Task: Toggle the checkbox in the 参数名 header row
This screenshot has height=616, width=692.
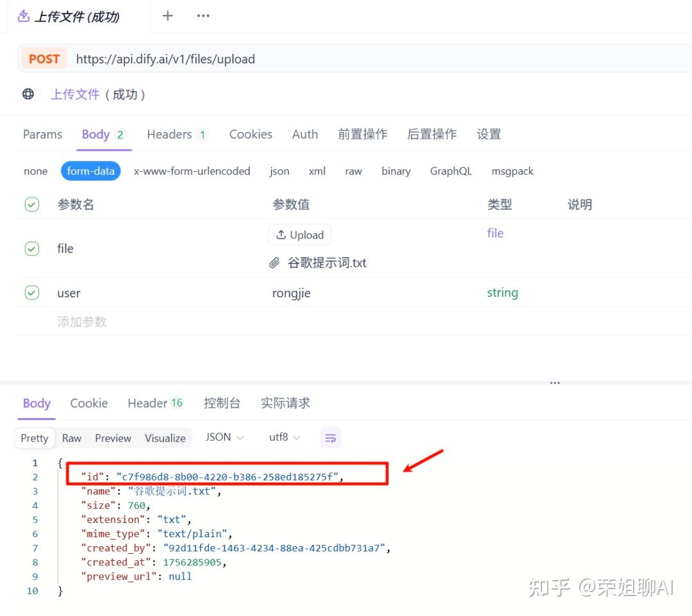Action: click(32, 204)
